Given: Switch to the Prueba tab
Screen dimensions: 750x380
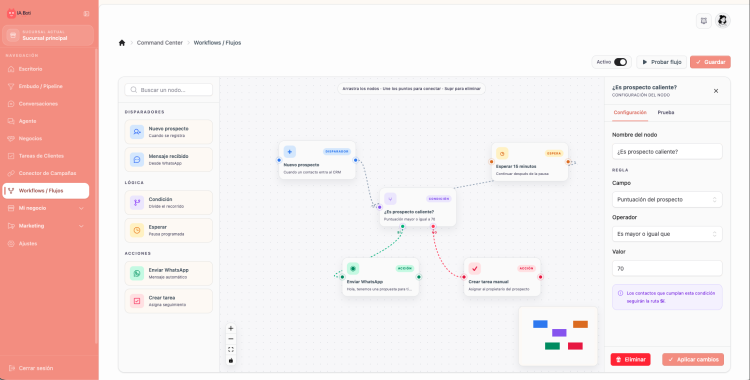Looking at the screenshot, I should (x=666, y=112).
